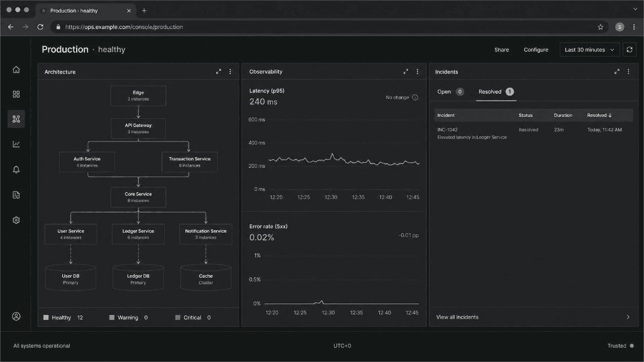This screenshot has height=362, width=644.
Task: Open the Home icon in sidebar
Action: pos(16,69)
